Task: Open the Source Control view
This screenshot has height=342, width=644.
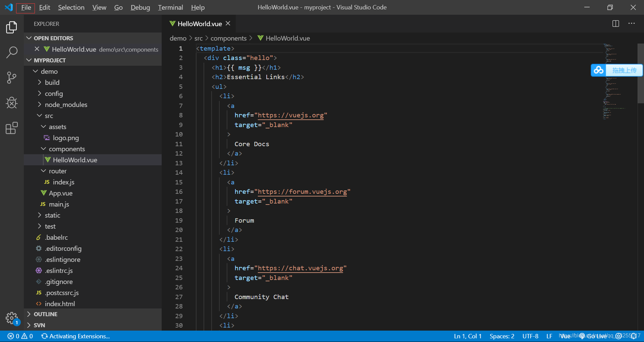Action: pos(12,77)
